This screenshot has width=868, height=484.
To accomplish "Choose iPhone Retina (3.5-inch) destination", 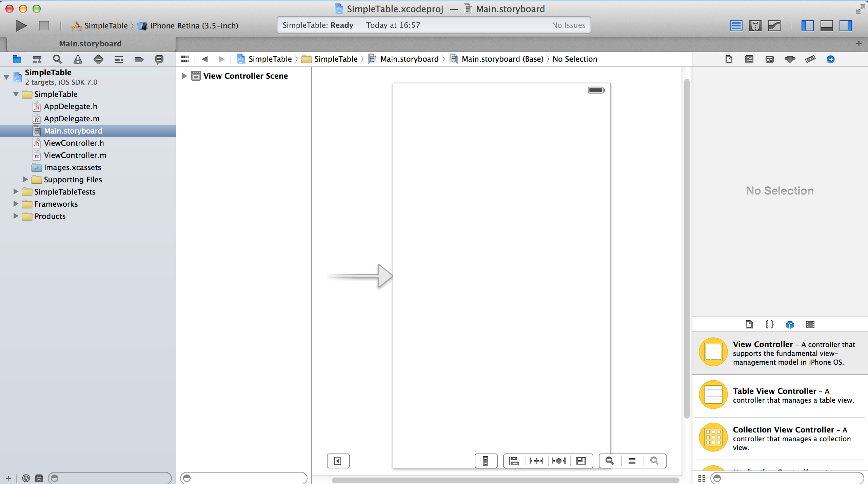I will 188,26.
